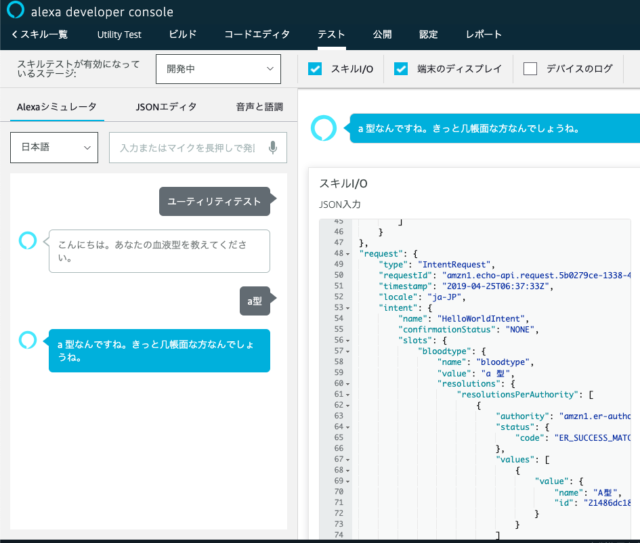Select the Alexaシミュレータ tab
This screenshot has width=640, height=543.
[57, 107]
